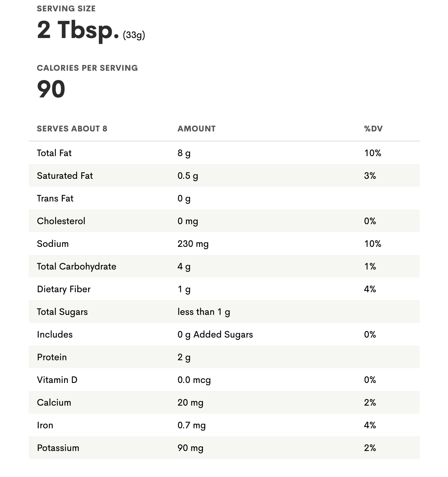Screen dimensions: 448x477
Task: Click the Sodium amount 230 mg
Action: pyautogui.click(x=193, y=244)
